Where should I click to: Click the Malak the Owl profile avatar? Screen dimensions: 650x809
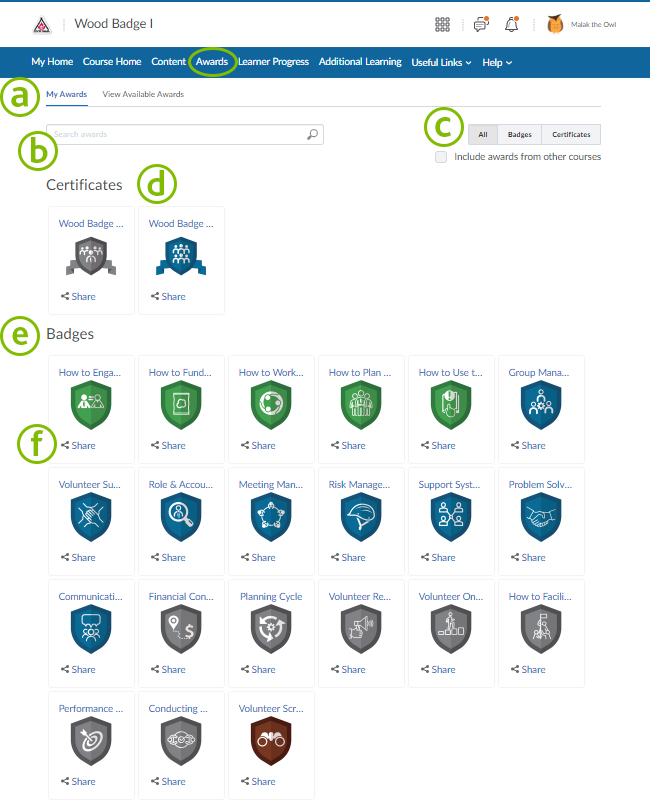click(555, 24)
